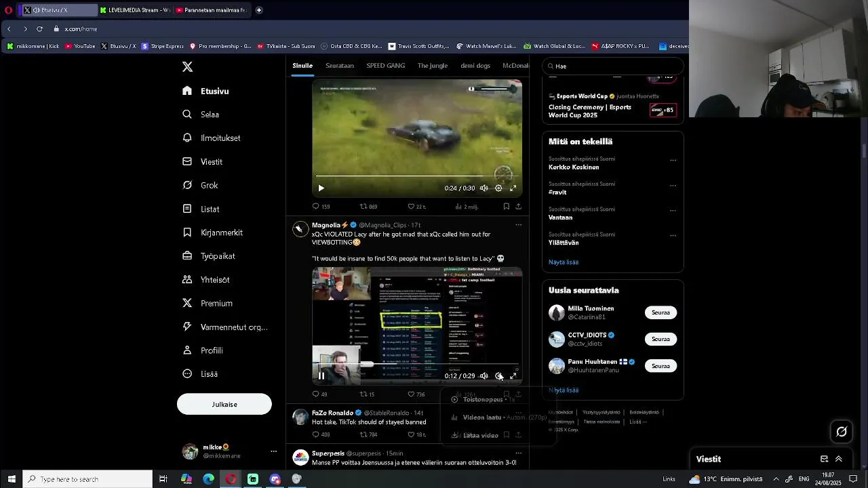Follow Panu Huuhtanen with Seuraa
Screen dimensions: 868x488
[x=660, y=366]
